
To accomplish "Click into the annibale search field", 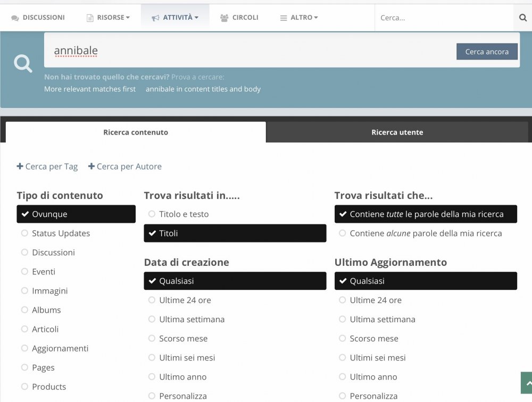I will coord(245,51).
